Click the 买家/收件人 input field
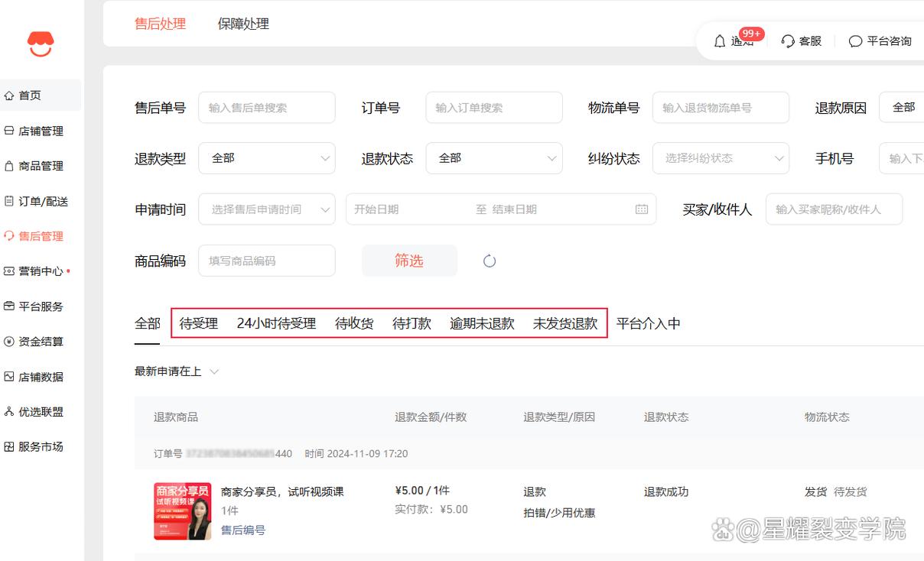Screen dimensions: 924x561 point(834,209)
